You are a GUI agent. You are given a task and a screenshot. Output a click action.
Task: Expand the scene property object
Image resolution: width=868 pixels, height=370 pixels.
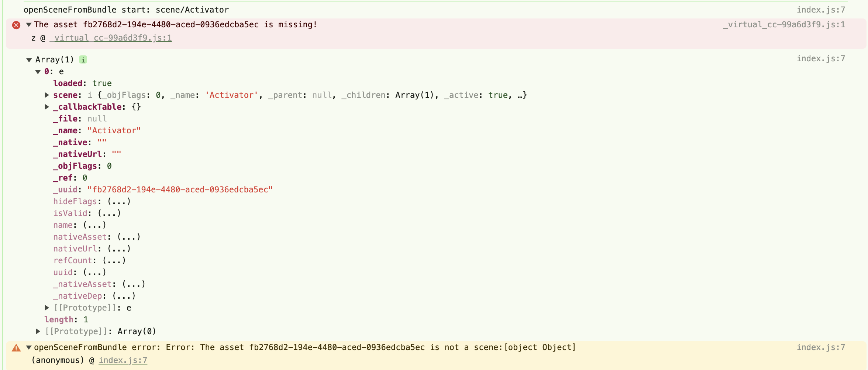pyautogui.click(x=47, y=95)
